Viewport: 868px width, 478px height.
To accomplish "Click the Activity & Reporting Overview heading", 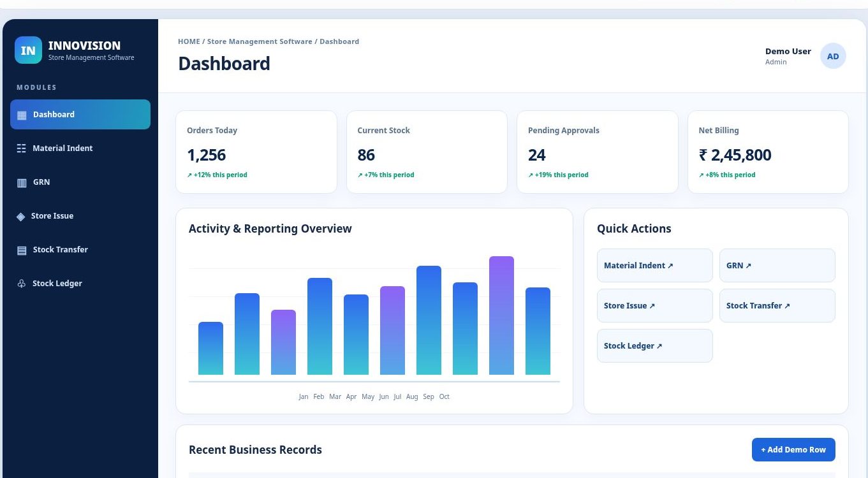I will [x=270, y=228].
